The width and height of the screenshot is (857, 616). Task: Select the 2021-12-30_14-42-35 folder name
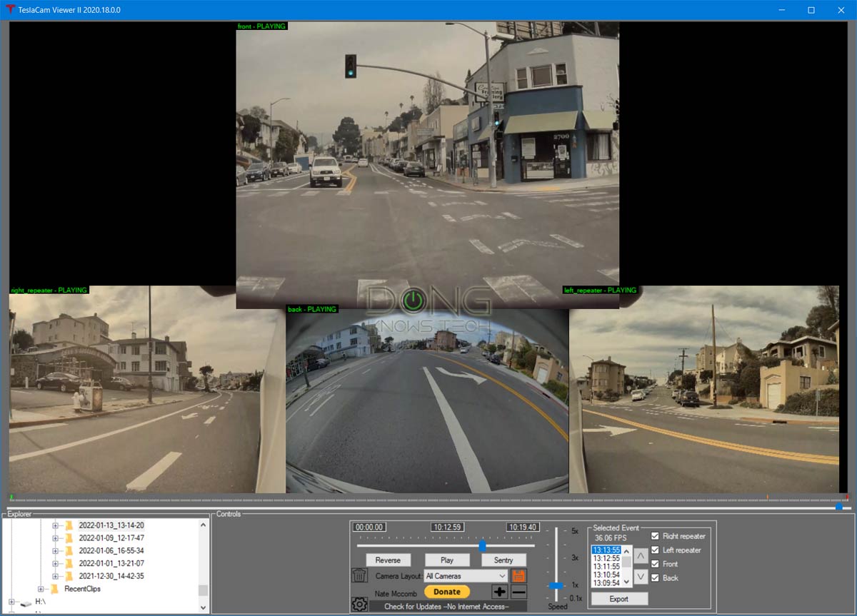coord(111,576)
